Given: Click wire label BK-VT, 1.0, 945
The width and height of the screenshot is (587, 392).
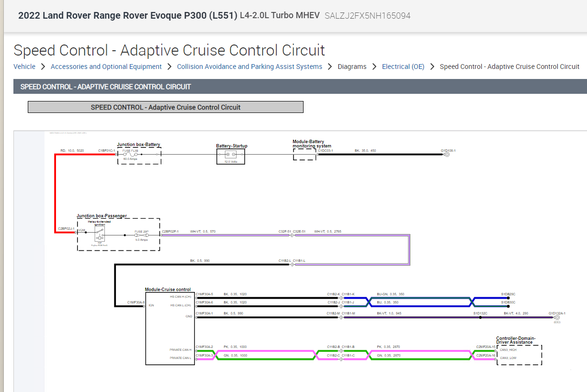Looking at the screenshot, I should click(x=389, y=313).
